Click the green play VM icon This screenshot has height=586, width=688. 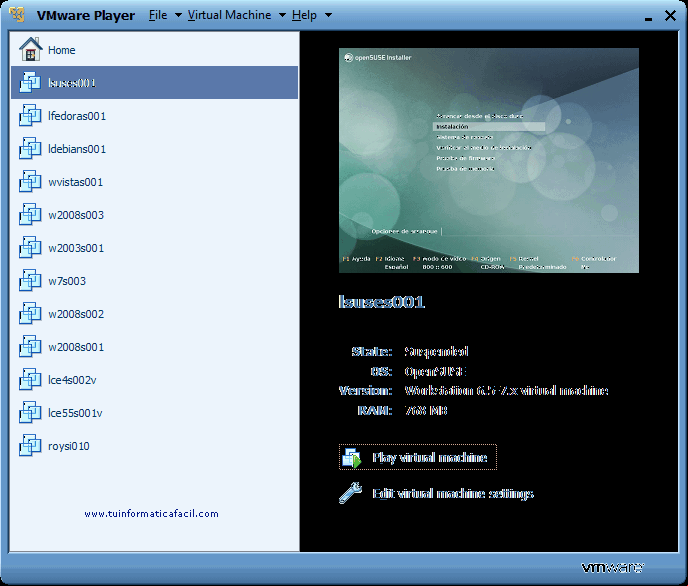click(x=352, y=457)
